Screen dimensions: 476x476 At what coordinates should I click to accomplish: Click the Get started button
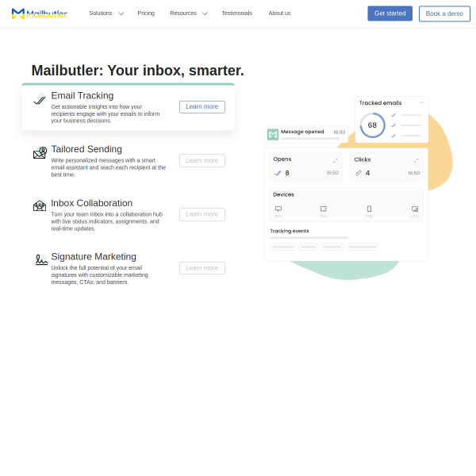point(390,13)
